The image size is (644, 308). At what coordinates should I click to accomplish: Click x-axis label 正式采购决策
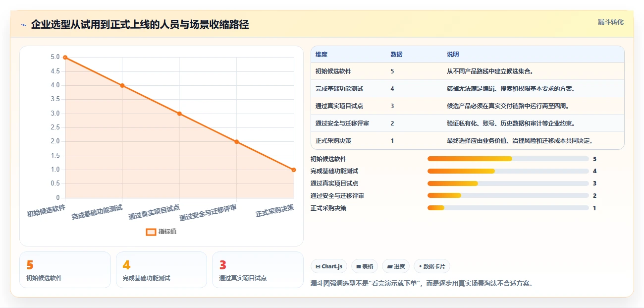pyautogui.click(x=275, y=211)
